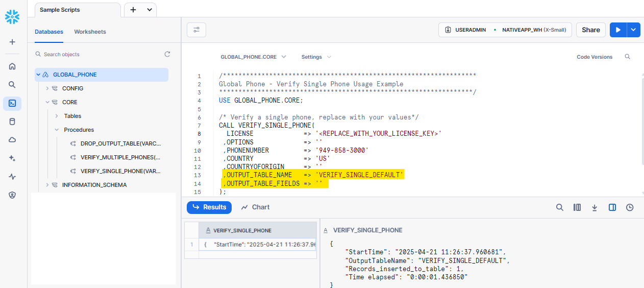Viewport: 644px width, 288px height.
Task: Run the query with blue play button
Action: click(618, 30)
